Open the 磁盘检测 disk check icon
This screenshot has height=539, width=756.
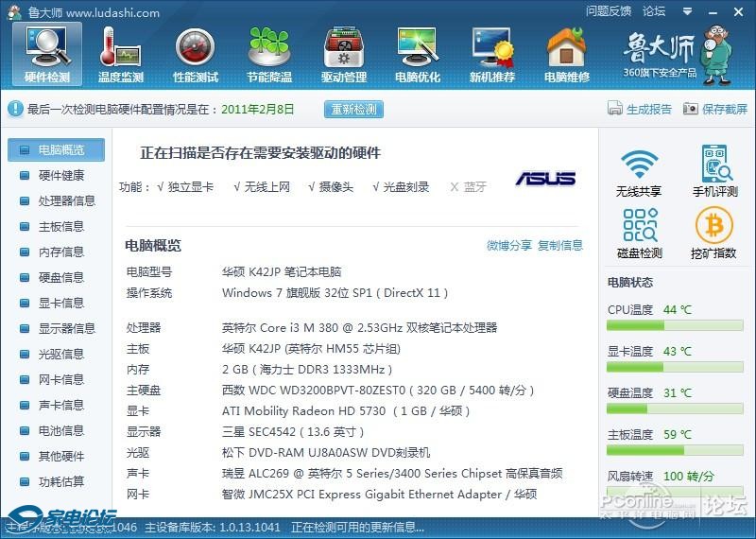click(x=639, y=233)
